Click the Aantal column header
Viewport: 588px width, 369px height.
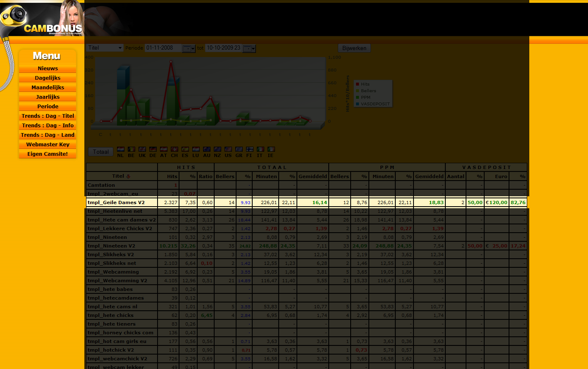coord(456,176)
